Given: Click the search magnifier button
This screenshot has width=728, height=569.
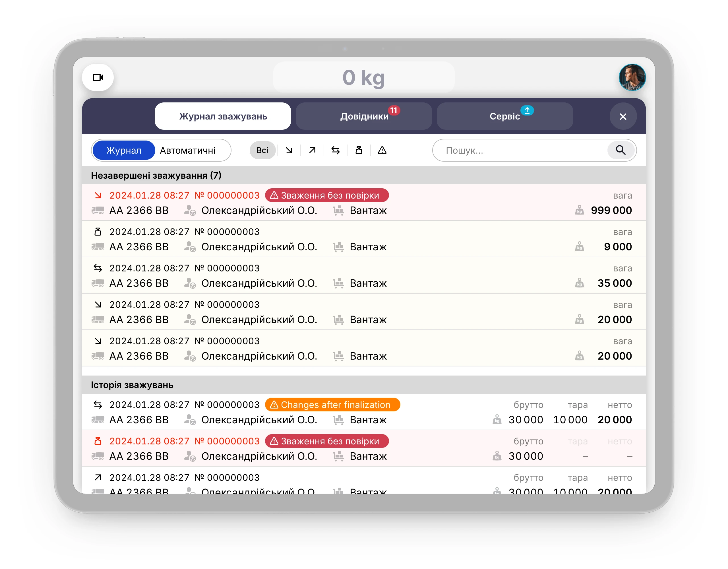Looking at the screenshot, I should pos(620,151).
